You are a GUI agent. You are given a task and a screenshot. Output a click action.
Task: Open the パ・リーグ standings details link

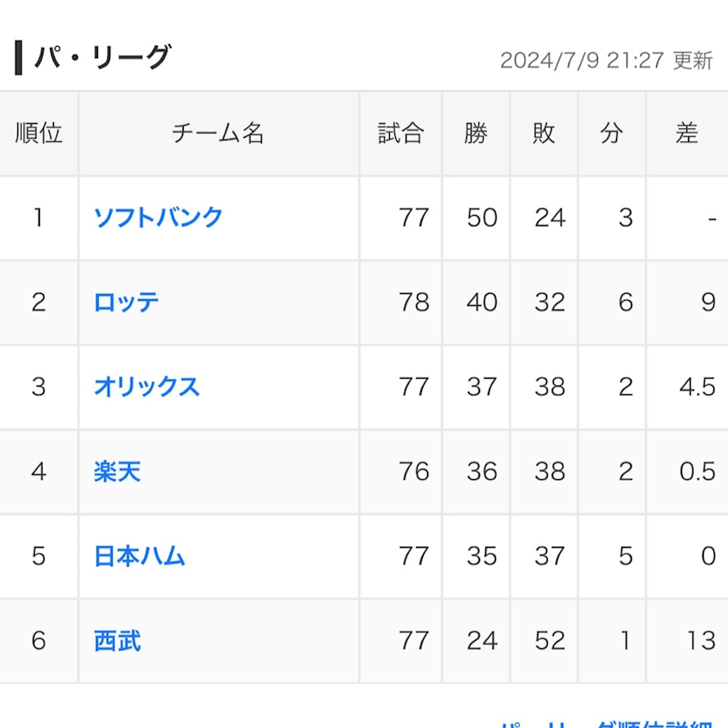607,723
